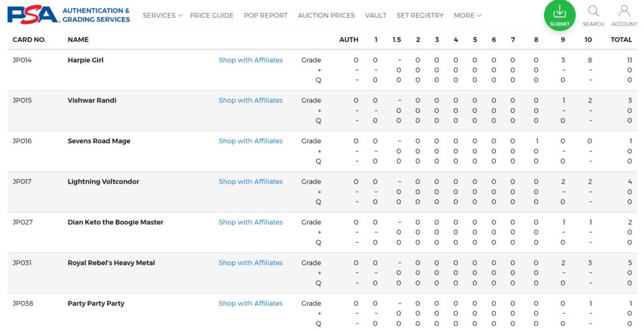Open the Account person icon
The width and height of the screenshot is (644, 330).
click(624, 16)
